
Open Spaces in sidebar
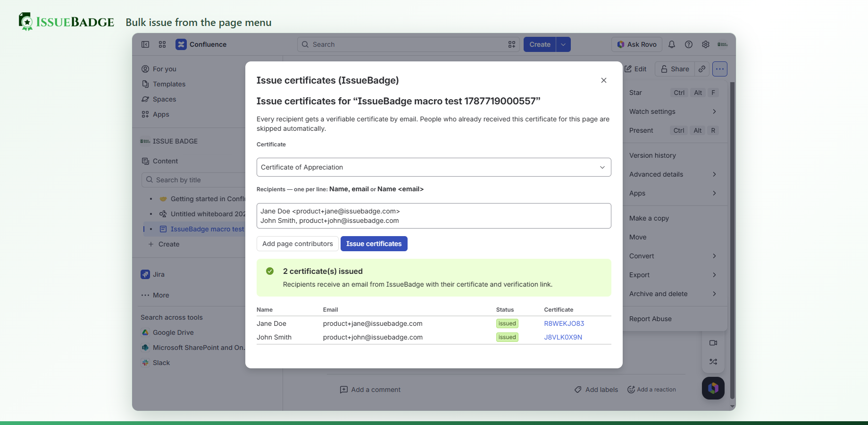click(x=159, y=99)
